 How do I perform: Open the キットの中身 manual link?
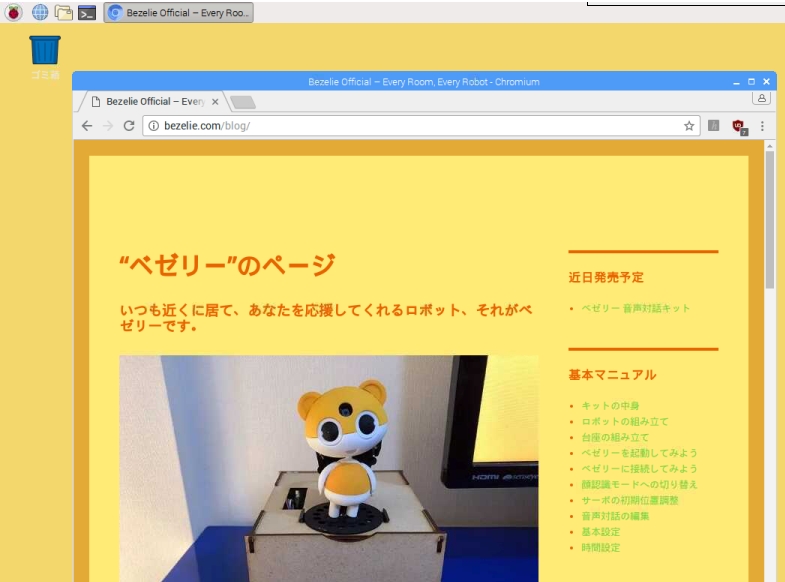tap(610, 406)
